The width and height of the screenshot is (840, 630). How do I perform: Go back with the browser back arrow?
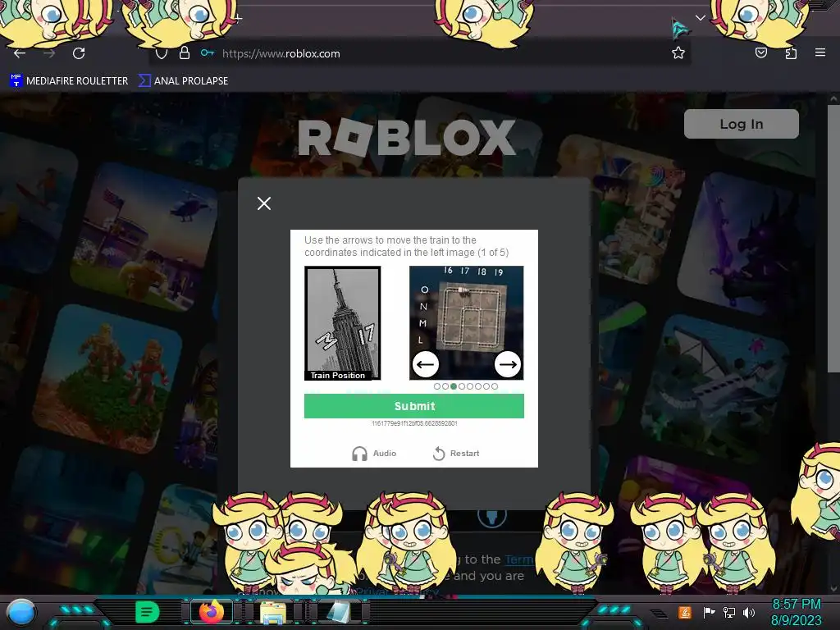click(x=20, y=53)
